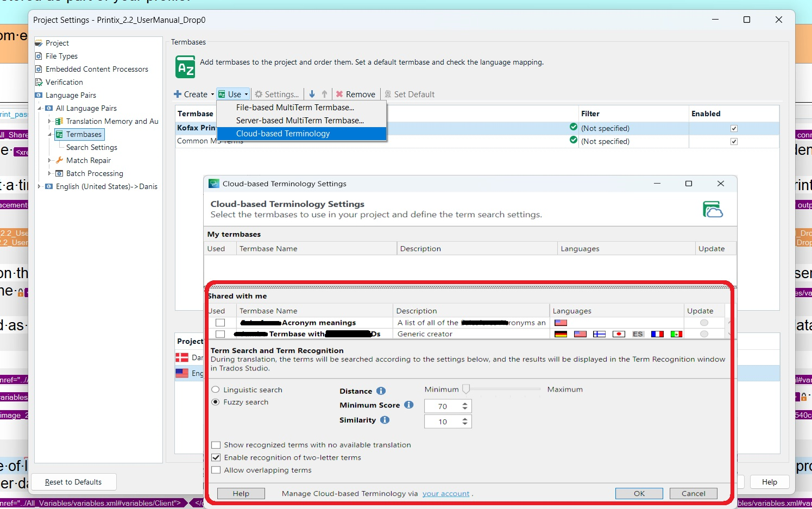Click the Translation Memory tree icon

pos(59,121)
